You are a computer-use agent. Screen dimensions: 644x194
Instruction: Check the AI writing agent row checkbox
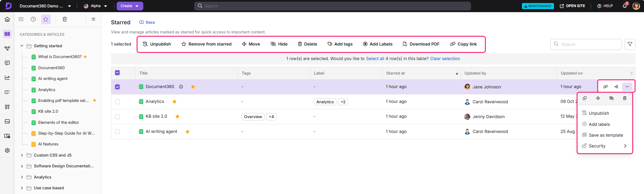click(117, 132)
